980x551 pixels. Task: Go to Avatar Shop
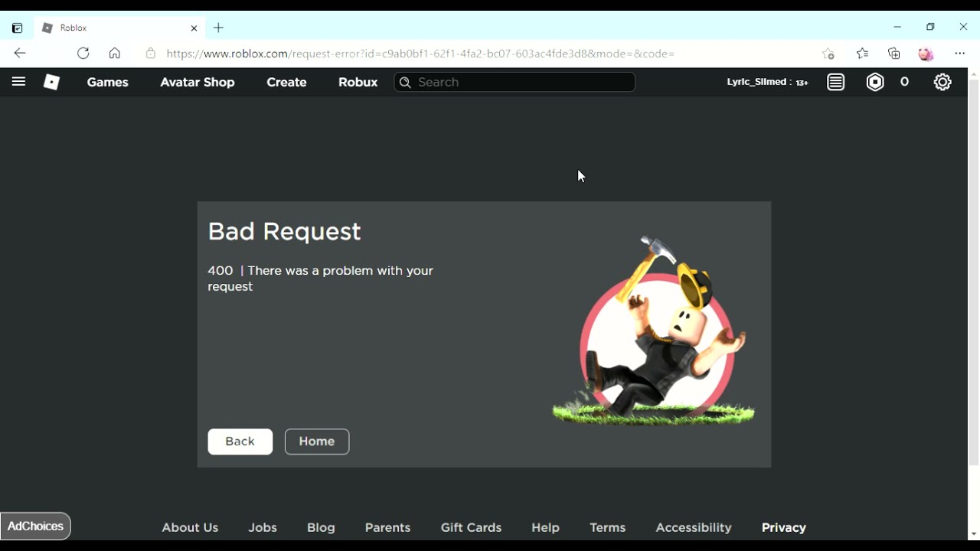click(x=198, y=82)
